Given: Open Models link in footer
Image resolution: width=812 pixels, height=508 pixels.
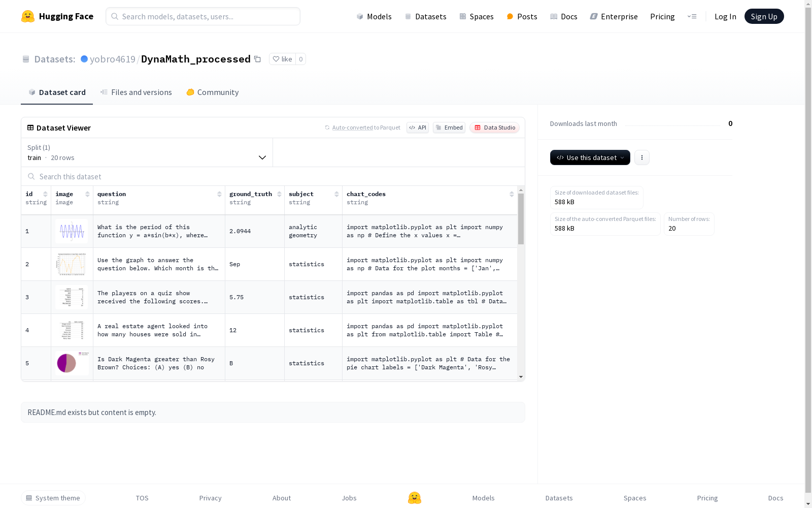Looking at the screenshot, I should (x=484, y=498).
